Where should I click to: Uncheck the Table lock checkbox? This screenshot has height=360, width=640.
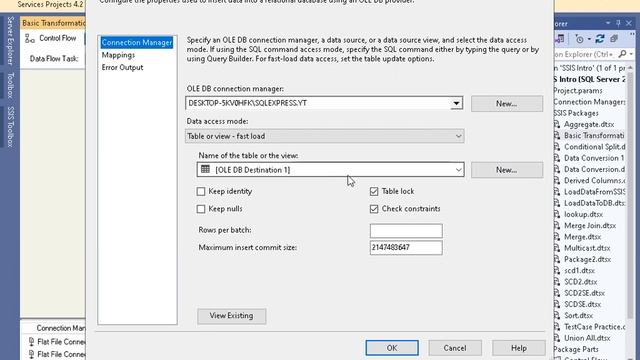pos(374,191)
